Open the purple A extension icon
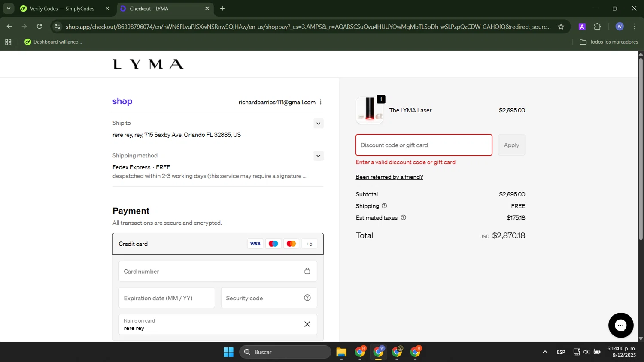This screenshot has width=644, height=362. click(x=582, y=27)
